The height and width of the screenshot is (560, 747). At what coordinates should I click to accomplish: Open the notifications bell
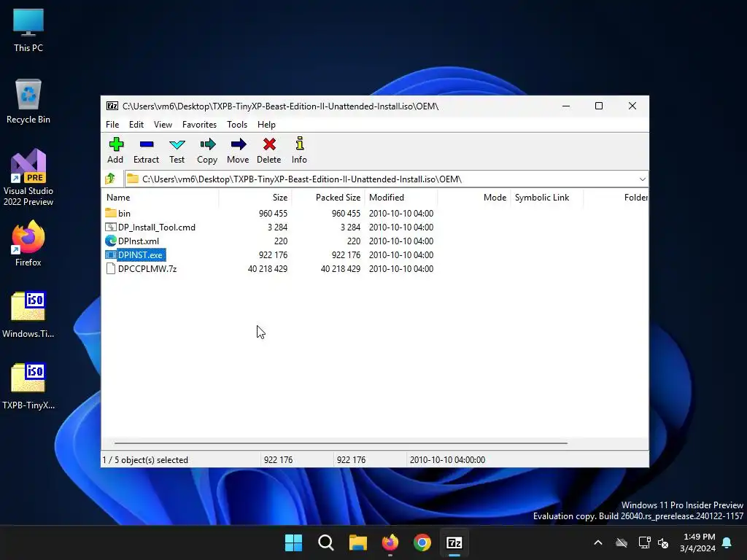pyautogui.click(x=727, y=542)
